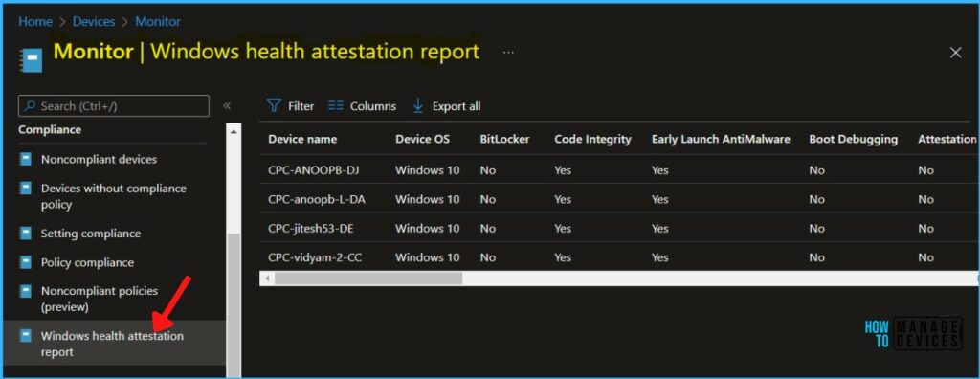
Task: Click Windows 10 cell for CPC-ANOOPB-DJ
Action: click(428, 170)
